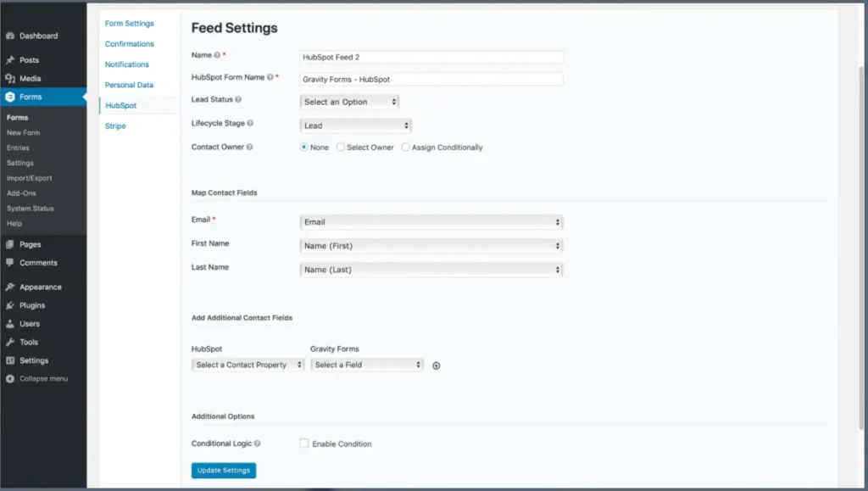Open the Last Name mapping dropdown

pyautogui.click(x=431, y=270)
